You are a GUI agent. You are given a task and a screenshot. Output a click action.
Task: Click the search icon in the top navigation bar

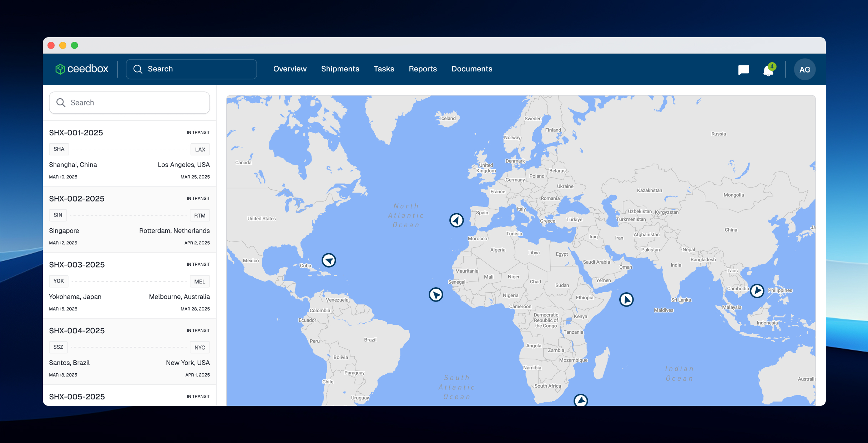point(138,69)
